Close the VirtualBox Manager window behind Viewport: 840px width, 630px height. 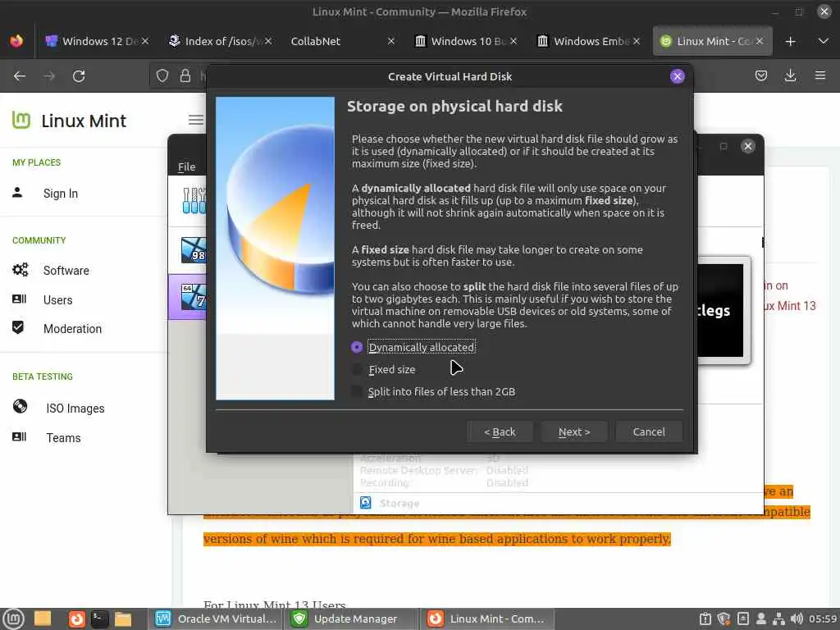pyautogui.click(x=748, y=146)
